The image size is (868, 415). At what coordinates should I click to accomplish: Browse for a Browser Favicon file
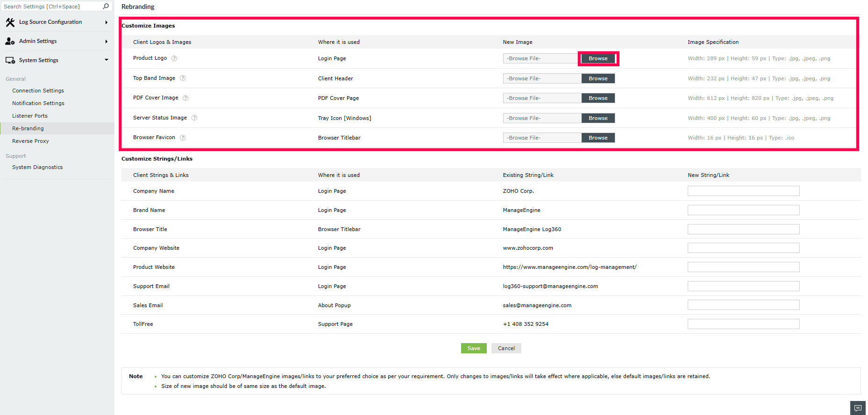coord(598,138)
